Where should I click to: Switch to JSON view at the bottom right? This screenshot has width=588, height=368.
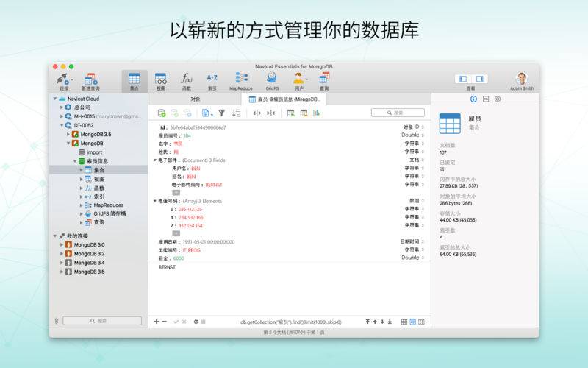click(x=421, y=322)
